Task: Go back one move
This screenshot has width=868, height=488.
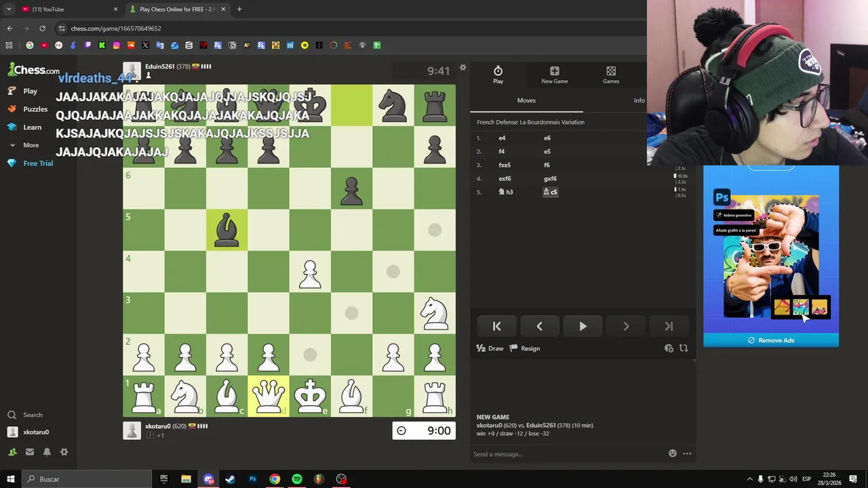Action: pos(539,327)
